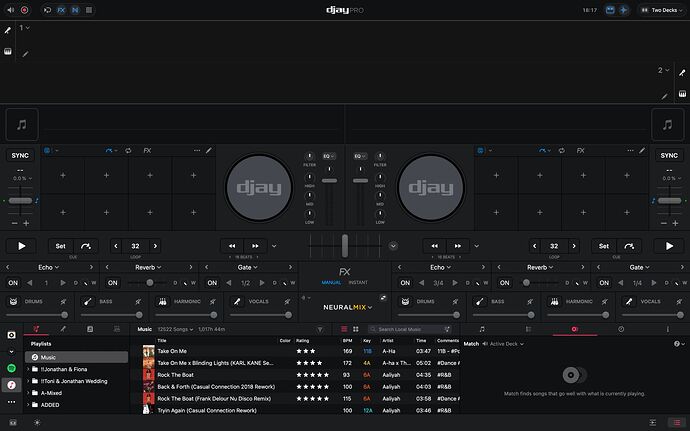Turn ON the left deck Reverb effect
Image resolution: width=690 pixels, height=431 pixels.
[113, 283]
